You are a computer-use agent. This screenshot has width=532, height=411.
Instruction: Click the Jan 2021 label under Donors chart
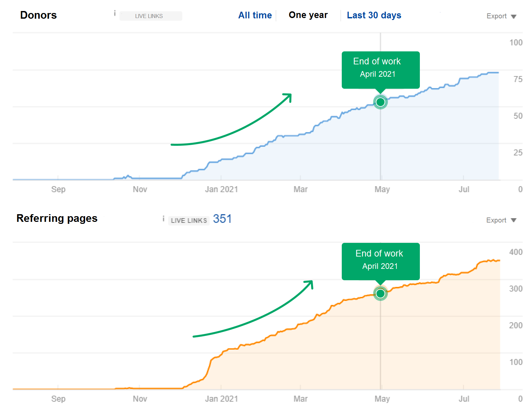221,189
